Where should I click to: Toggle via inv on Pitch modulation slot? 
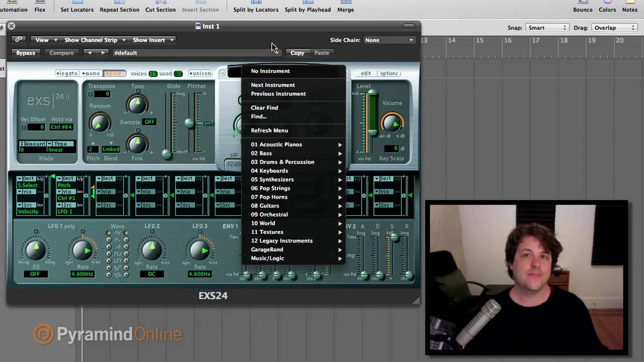79,192
